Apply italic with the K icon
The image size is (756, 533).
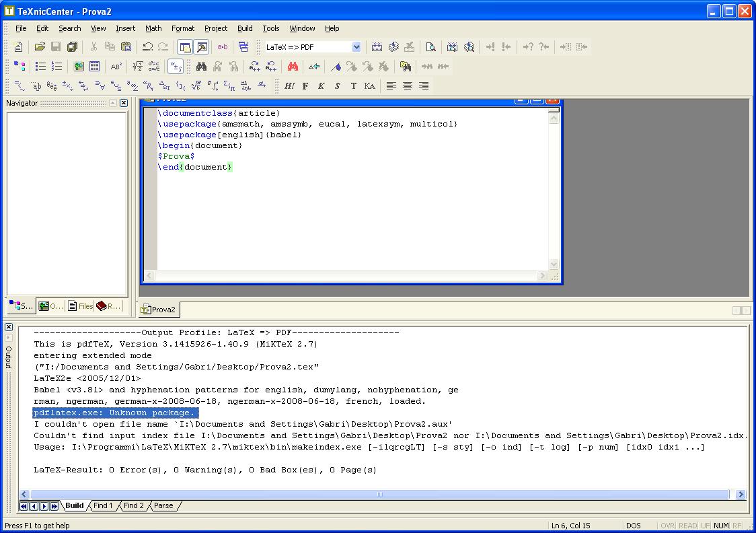pos(321,86)
